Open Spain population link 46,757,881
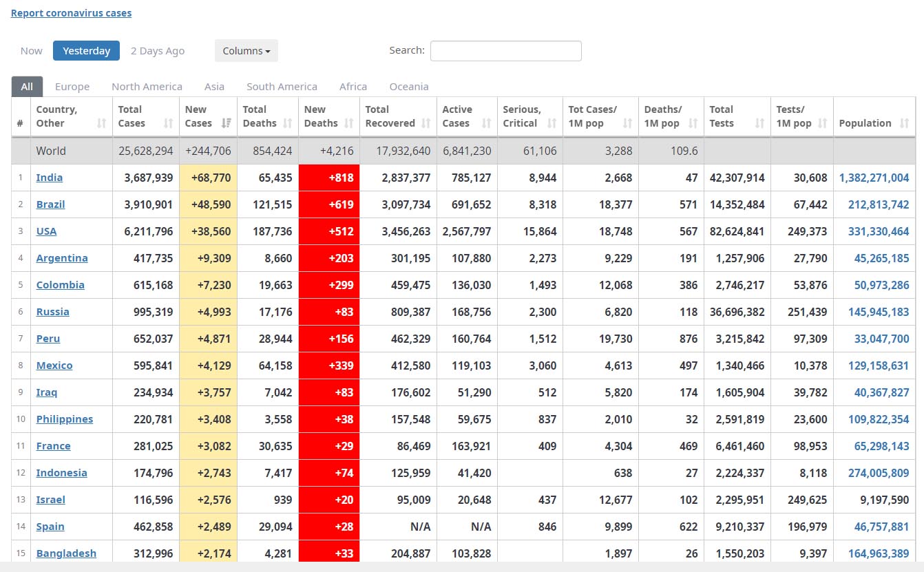The height and width of the screenshot is (572, 924). coord(882,527)
